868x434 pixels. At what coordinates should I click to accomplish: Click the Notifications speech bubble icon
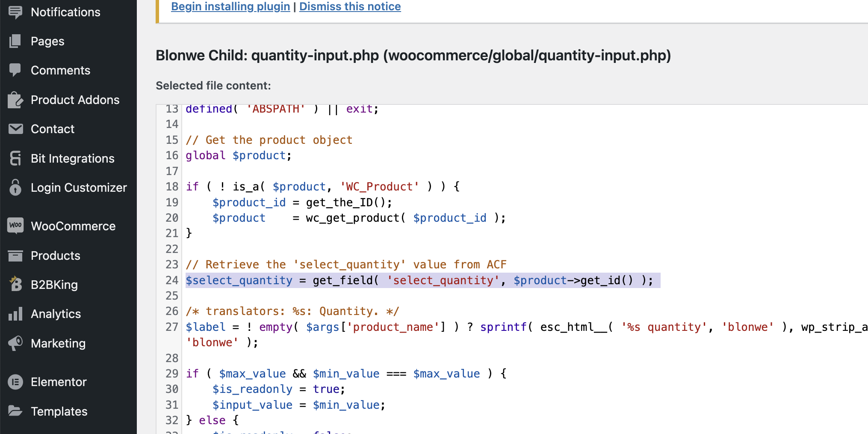15,12
